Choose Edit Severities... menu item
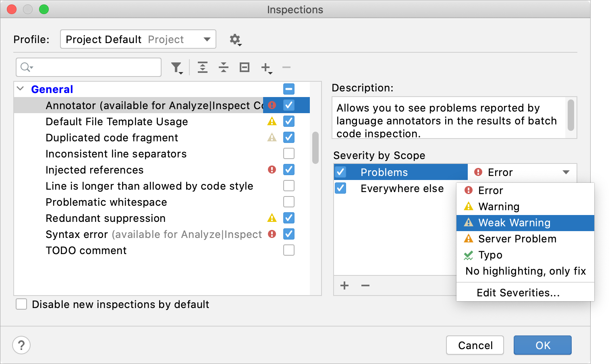 518,293
